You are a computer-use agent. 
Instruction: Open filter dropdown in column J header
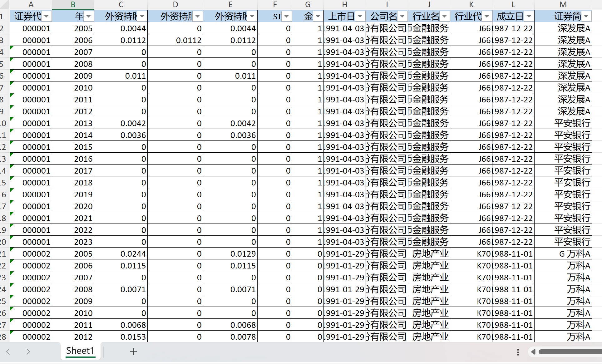click(445, 16)
